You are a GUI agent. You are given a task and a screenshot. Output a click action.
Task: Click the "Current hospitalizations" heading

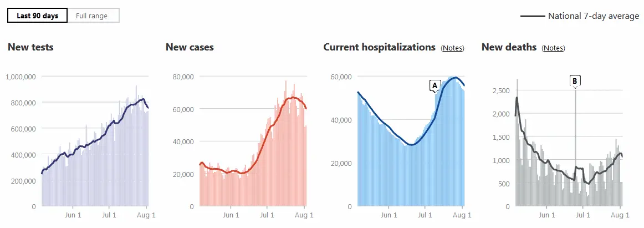pyautogui.click(x=379, y=47)
